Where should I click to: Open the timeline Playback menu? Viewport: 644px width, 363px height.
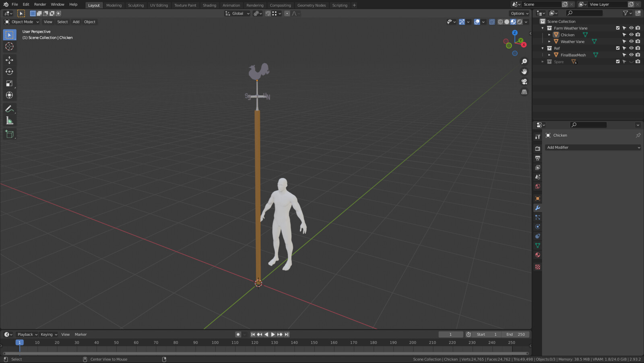click(x=27, y=334)
